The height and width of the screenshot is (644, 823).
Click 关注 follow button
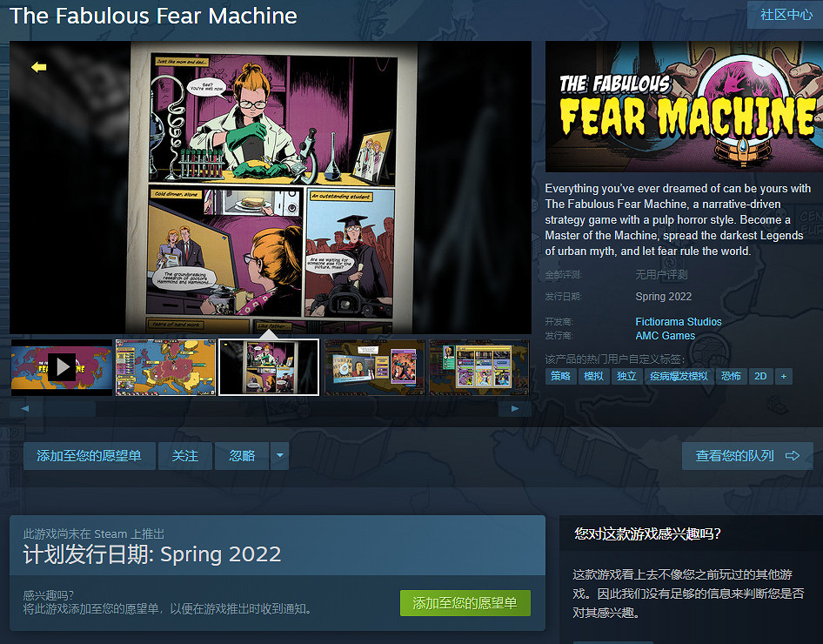185,455
